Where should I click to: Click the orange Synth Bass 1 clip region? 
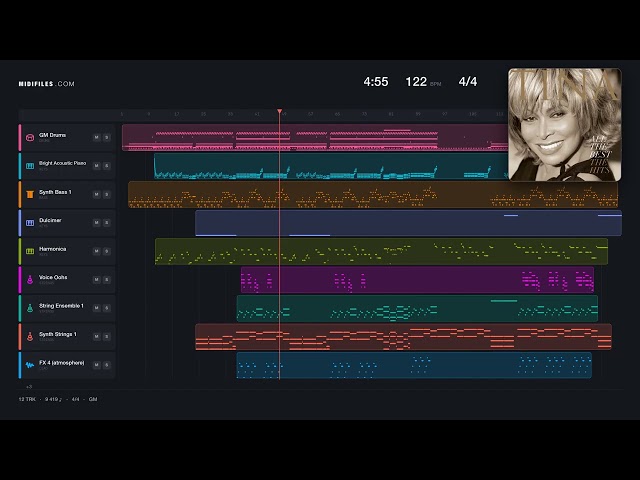tap(373, 194)
